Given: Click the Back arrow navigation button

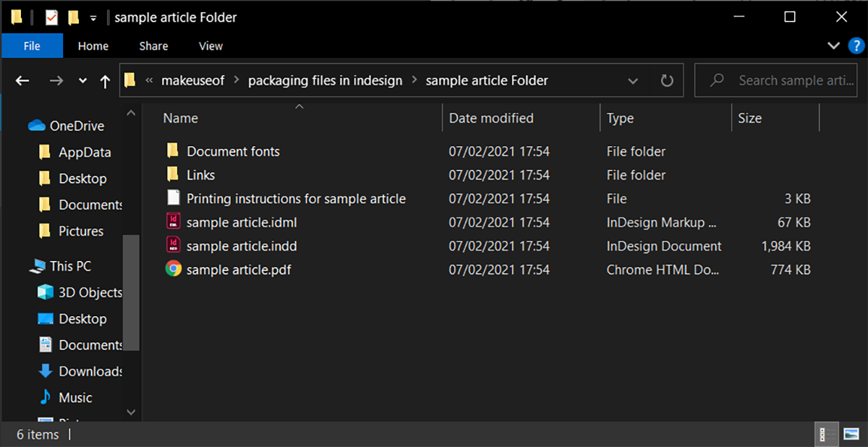Looking at the screenshot, I should pos(22,81).
